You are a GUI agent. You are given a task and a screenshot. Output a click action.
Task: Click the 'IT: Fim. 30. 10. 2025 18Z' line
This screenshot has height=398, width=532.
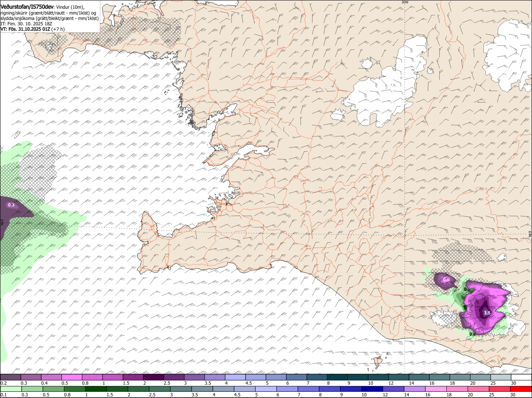[27, 24]
